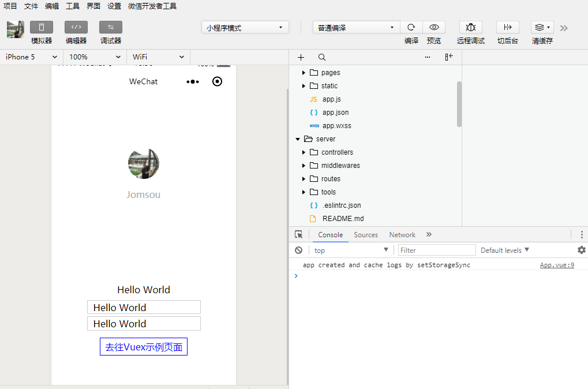Switch to the Sources tab
This screenshot has width=588, height=389.
366,235
